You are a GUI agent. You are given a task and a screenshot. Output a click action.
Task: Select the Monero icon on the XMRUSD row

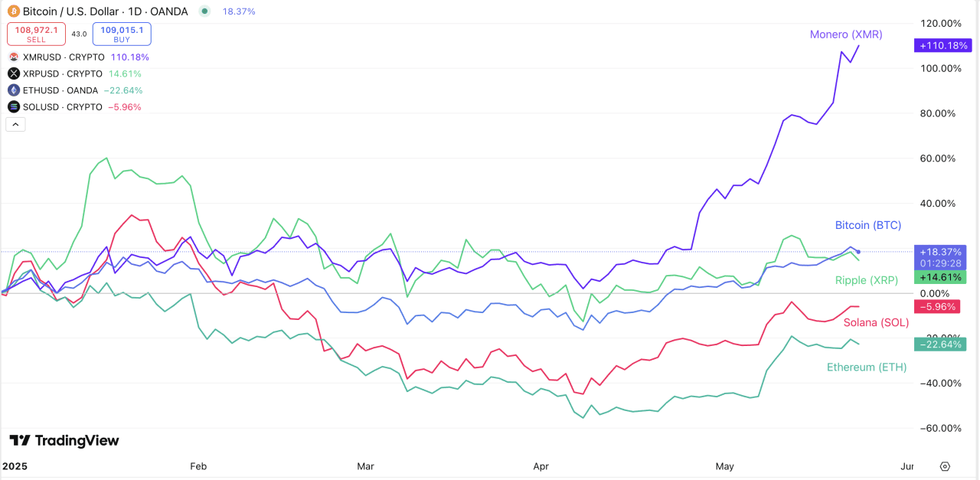pyautogui.click(x=12, y=57)
